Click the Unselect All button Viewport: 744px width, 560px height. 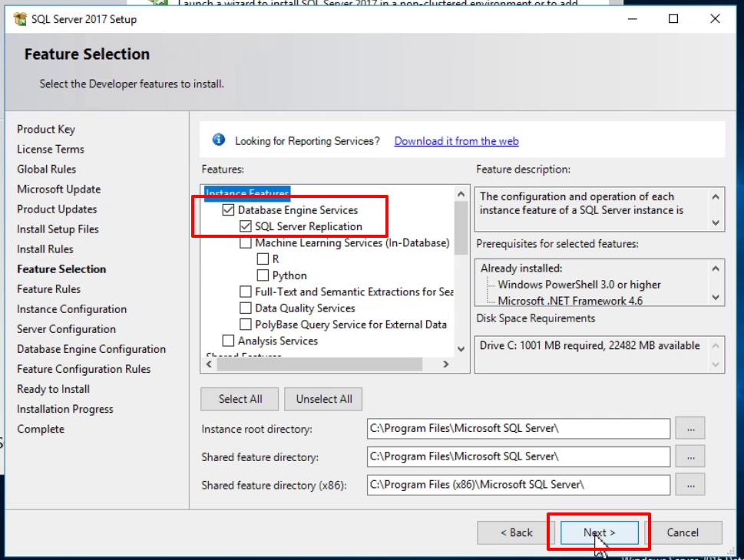point(323,399)
